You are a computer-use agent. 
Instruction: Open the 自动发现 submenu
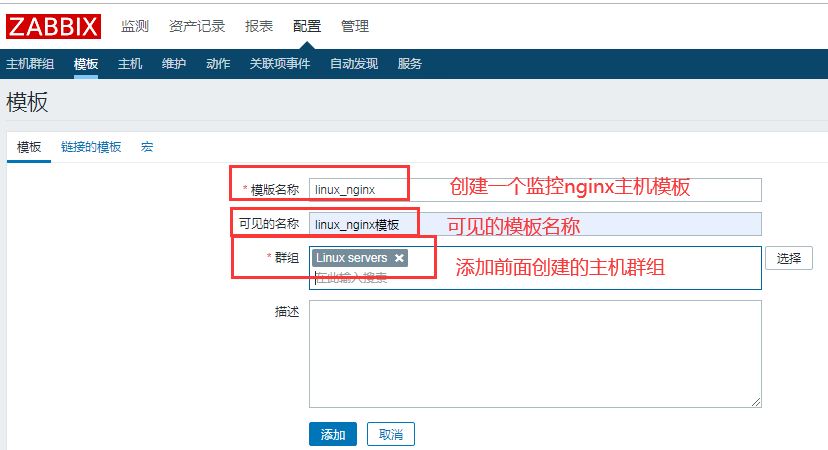354,64
